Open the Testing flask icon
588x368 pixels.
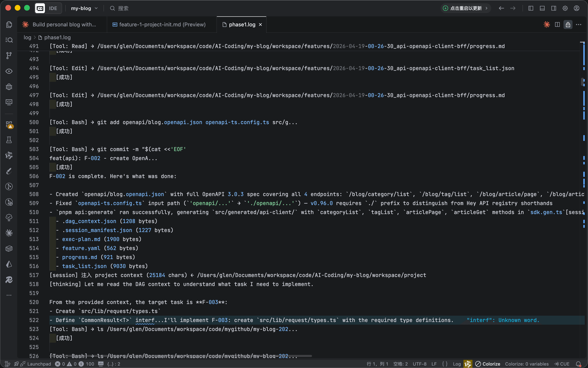(9, 140)
